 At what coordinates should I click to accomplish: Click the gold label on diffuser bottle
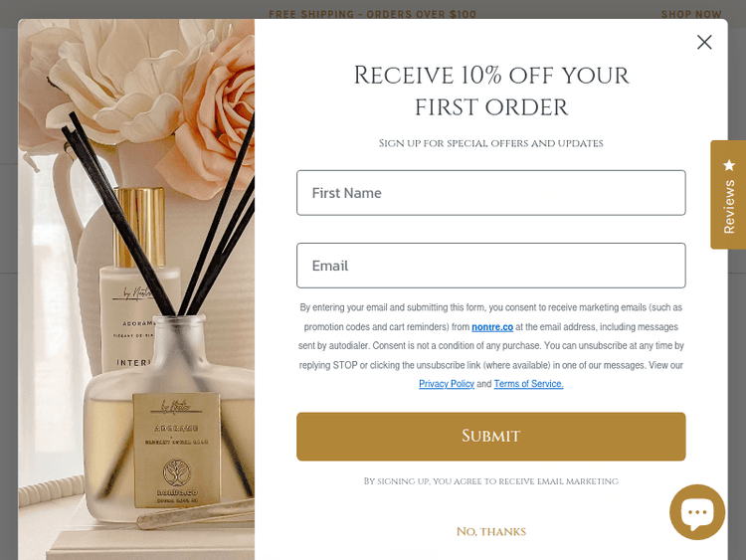pyautogui.click(x=176, y=450)
